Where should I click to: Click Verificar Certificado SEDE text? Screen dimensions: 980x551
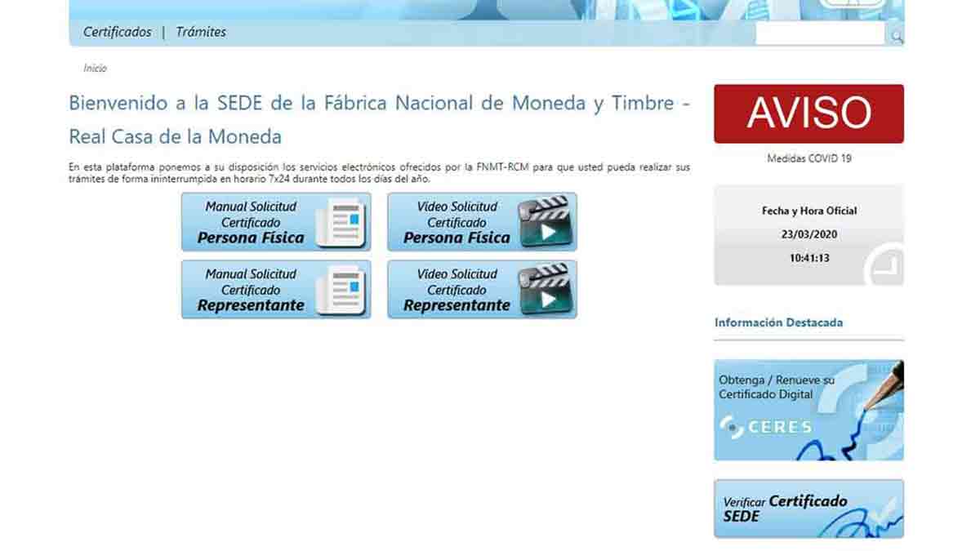pyautogui.click(x=784, y=509)
